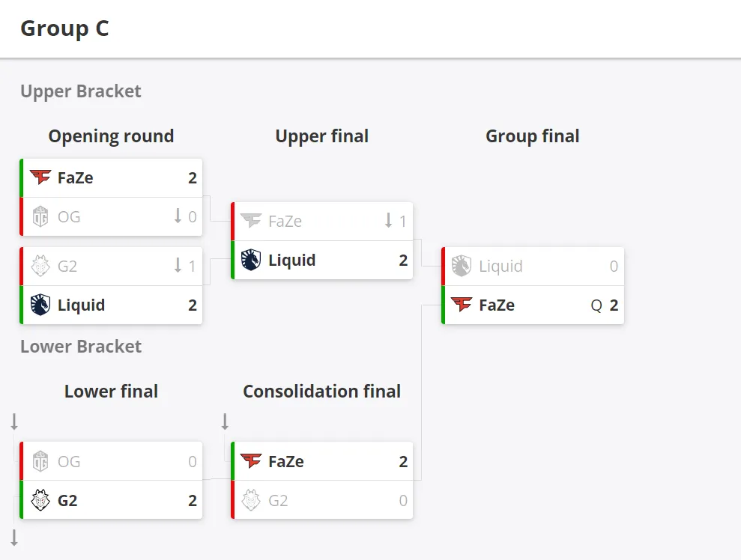The width and height of the screenshot is (741, 560).
Task: Click greyed Liquid logo in Group final
Action: (x=462, y=266)
